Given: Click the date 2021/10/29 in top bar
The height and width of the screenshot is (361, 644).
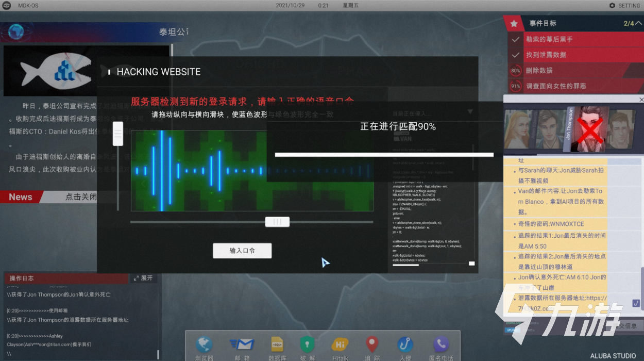Looking at the screenshot, I should pyautogui.click(x=291, y=5).
